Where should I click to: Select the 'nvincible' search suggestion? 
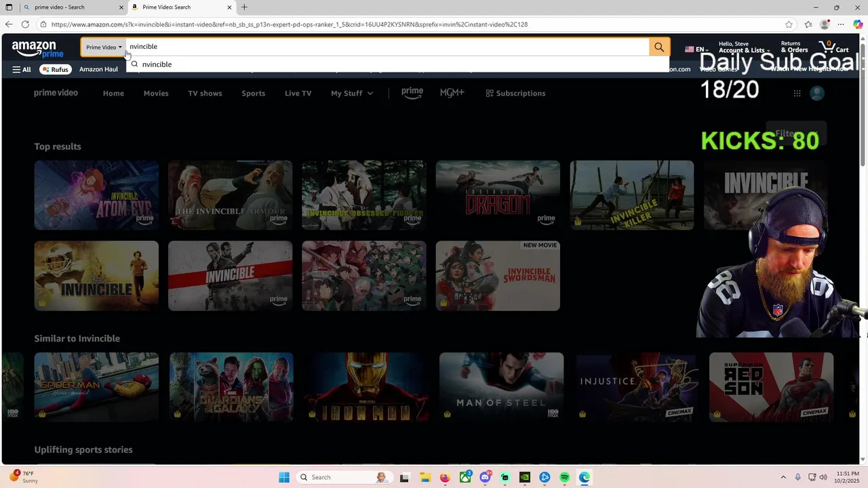(x=397, y=64)
